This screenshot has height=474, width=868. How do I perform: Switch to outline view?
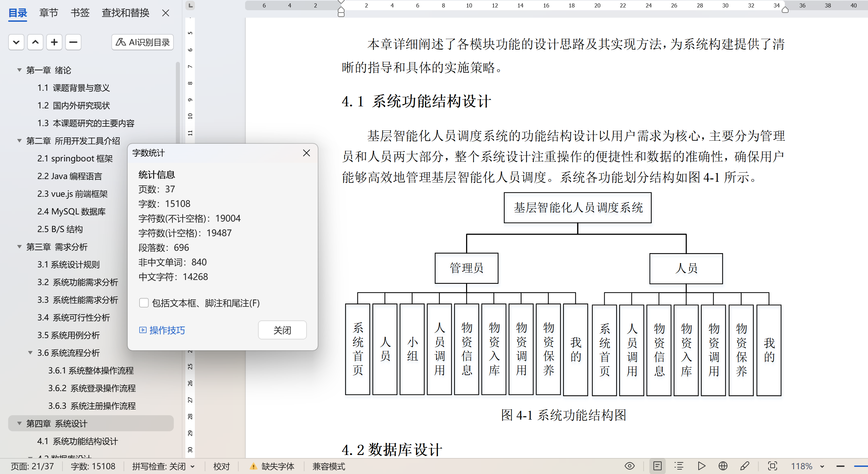[679, 466]
